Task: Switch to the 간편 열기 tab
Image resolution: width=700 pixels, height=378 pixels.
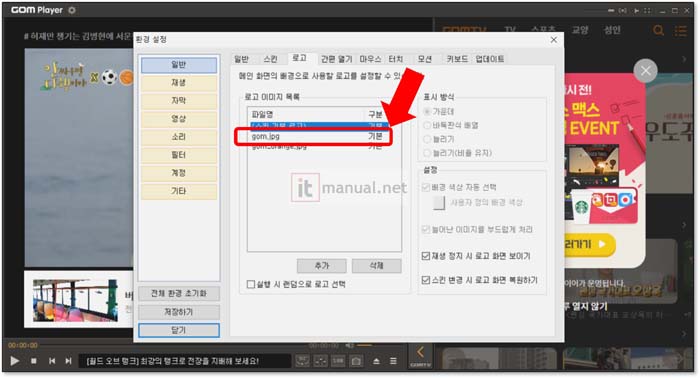Action: click(x=337, y=59)
